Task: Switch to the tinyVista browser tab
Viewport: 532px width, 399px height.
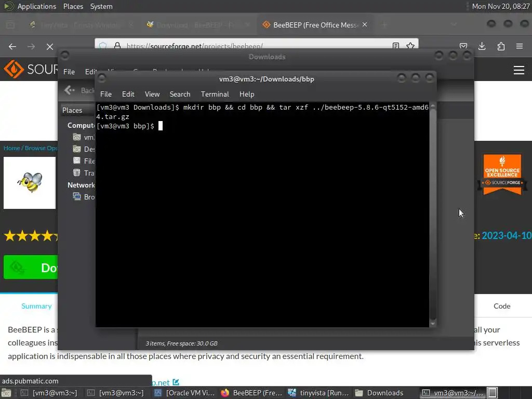Action: coord(79,25)
